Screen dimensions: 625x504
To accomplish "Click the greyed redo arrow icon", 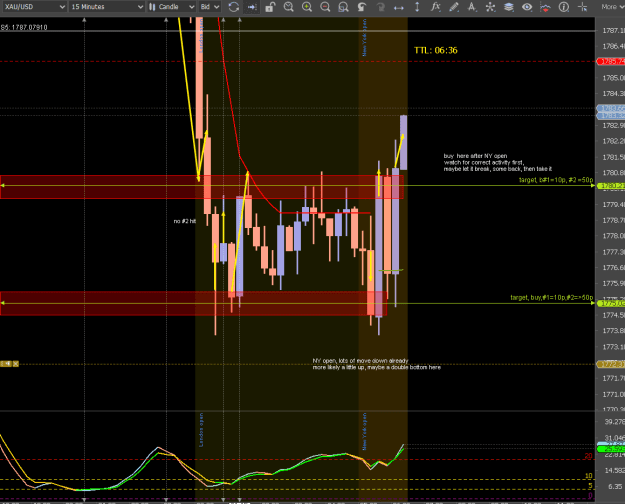I will (380, 7).
